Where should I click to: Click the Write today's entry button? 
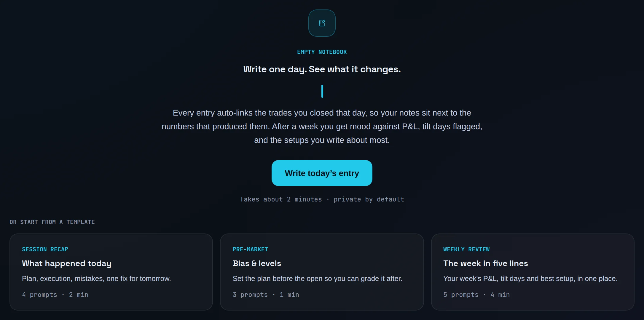point(322,173)
